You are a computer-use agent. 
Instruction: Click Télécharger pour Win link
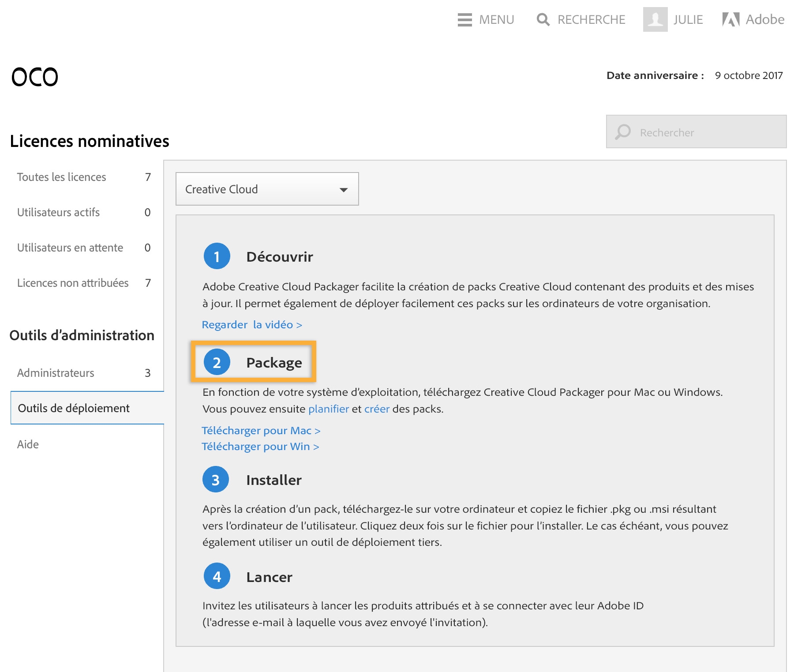(x=260, y=447)
